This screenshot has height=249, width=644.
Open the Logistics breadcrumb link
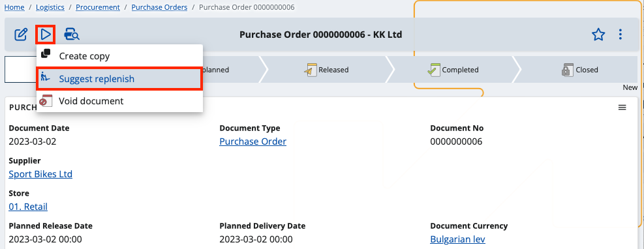click(51, 7)
